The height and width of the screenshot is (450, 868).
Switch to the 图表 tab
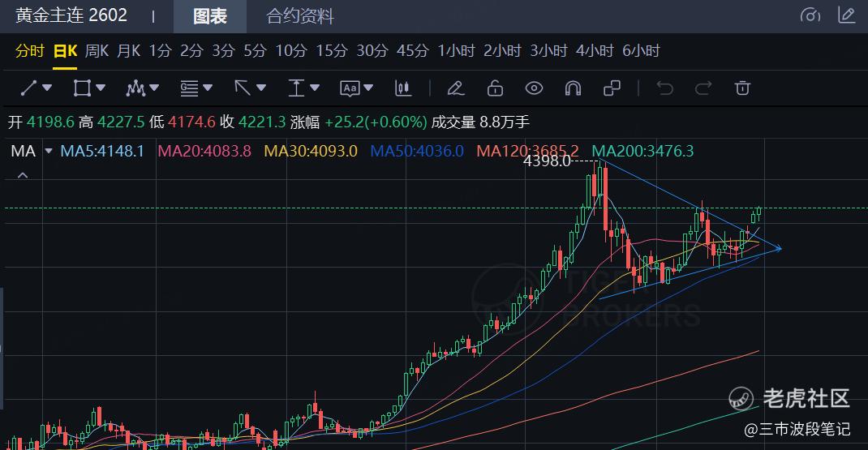[x=210, y=16]
